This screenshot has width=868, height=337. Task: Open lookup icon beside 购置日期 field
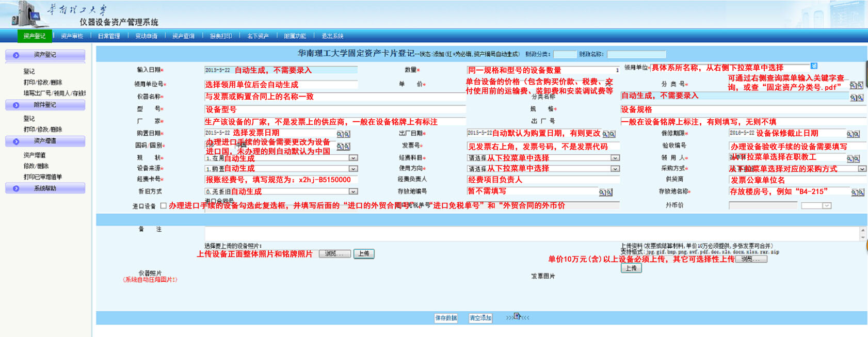point(344,134)
